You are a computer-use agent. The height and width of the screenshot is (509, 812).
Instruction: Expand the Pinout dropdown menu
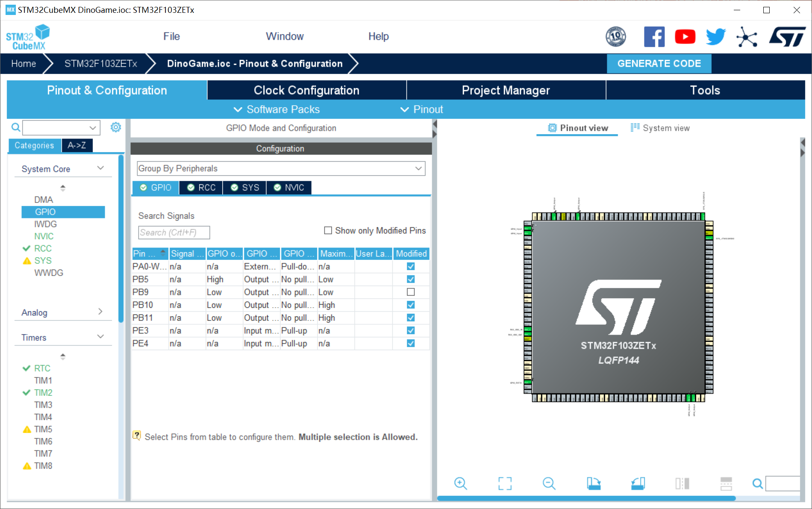[x=421, y=109]
